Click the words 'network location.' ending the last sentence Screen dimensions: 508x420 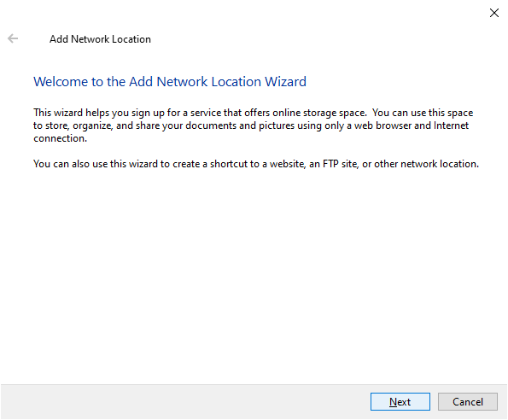(440, 164)
